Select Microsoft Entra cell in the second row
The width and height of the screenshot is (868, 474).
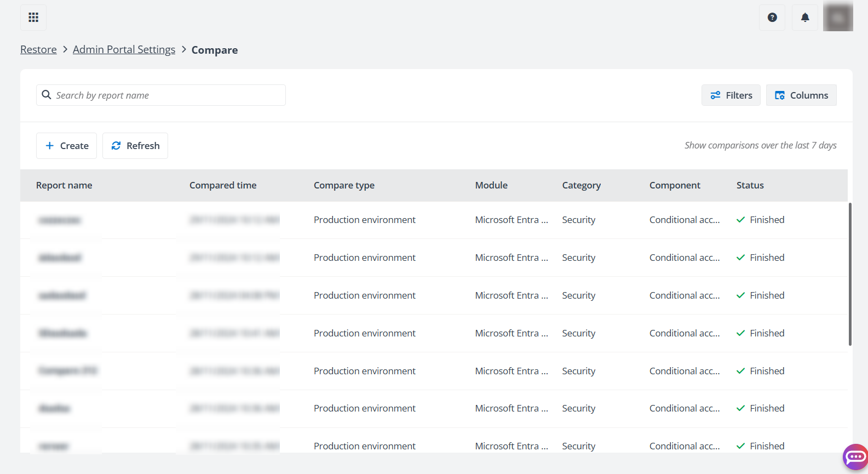[x=511, y=258]
